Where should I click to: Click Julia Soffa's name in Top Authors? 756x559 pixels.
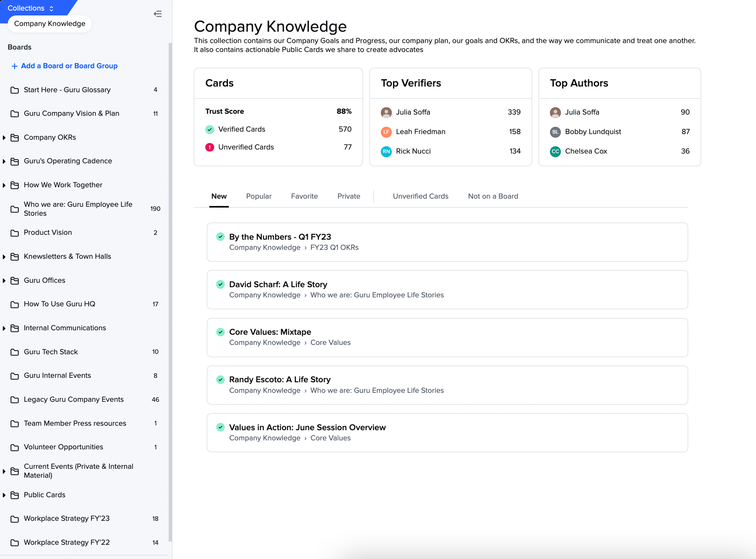pos(582,112)
